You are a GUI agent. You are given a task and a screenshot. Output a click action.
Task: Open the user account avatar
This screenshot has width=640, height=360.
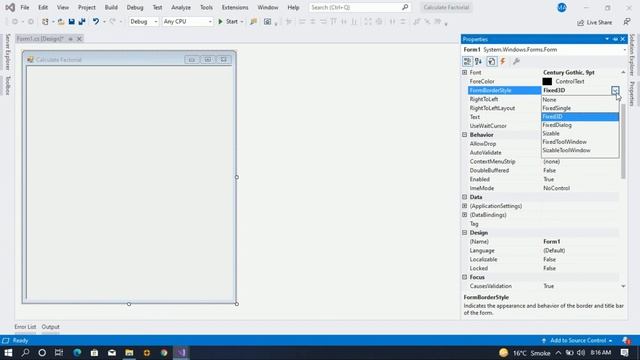click(562, 7)
